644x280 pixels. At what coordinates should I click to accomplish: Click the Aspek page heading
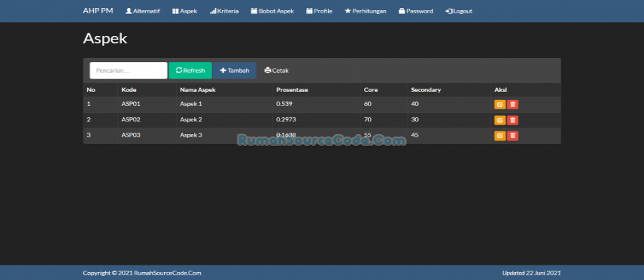pos(105,39)
